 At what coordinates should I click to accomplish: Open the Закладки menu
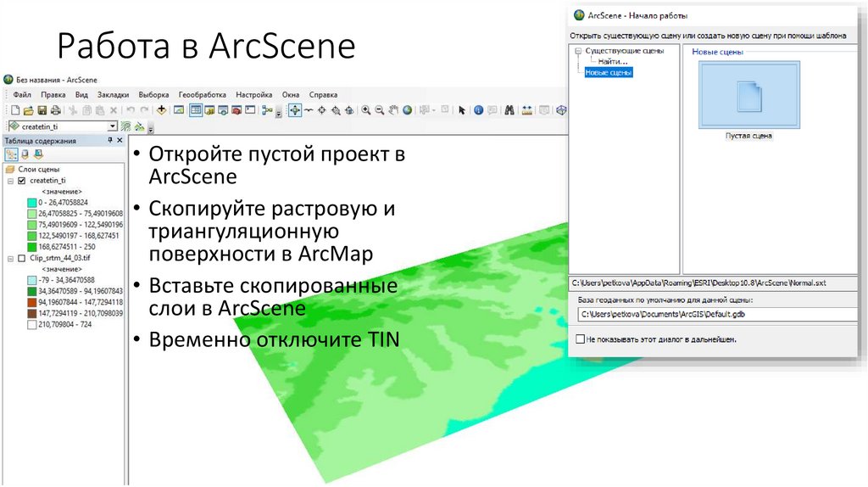click(113, 95)
